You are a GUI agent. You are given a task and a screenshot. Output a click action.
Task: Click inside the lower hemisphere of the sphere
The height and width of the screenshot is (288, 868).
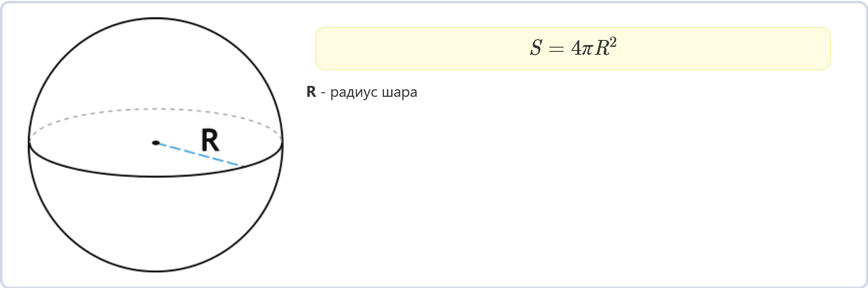point(156,223)
